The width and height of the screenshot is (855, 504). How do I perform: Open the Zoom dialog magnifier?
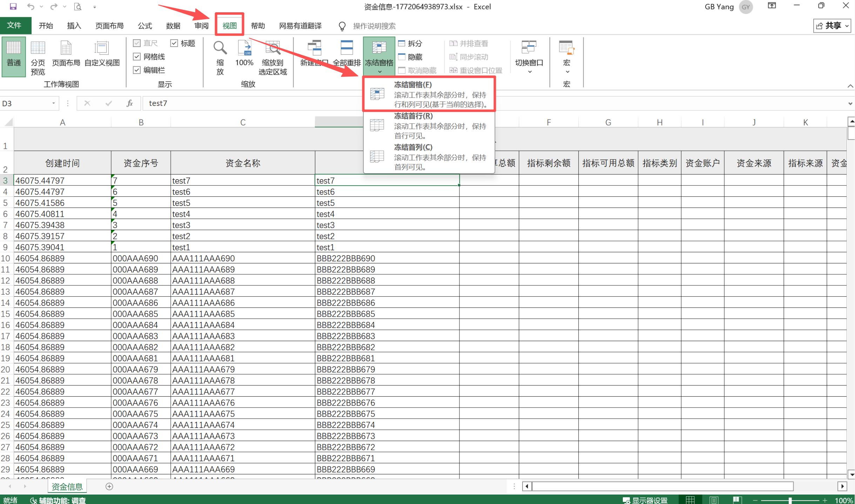pos(220,57)
